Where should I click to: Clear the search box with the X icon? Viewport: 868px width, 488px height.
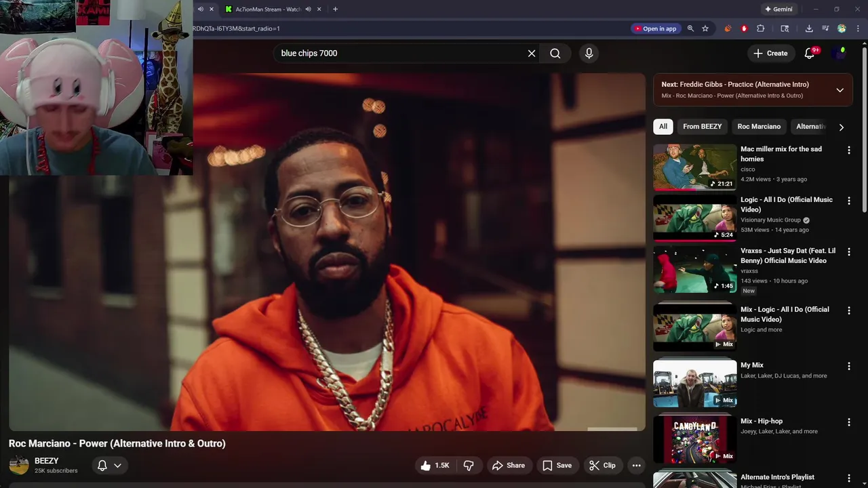(532, 54)
